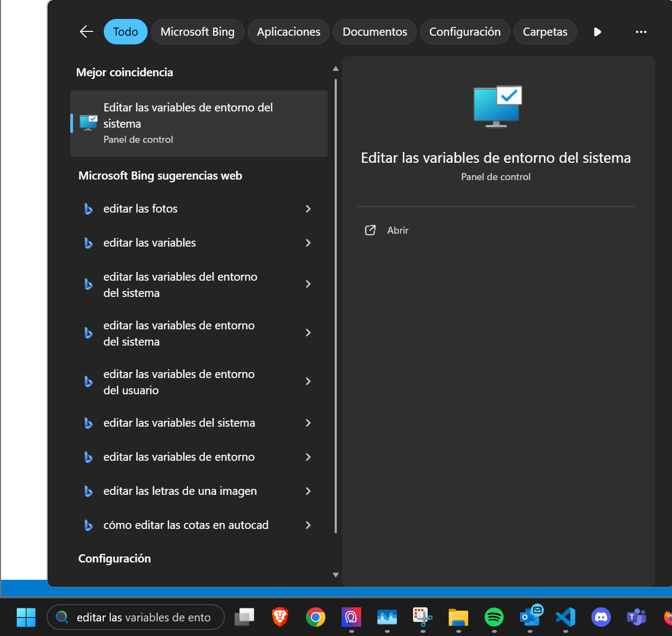The width and height of the screenshot is (672, 636).
Task: Open Task View from taskbar
Action: click(x=244, y=617)
